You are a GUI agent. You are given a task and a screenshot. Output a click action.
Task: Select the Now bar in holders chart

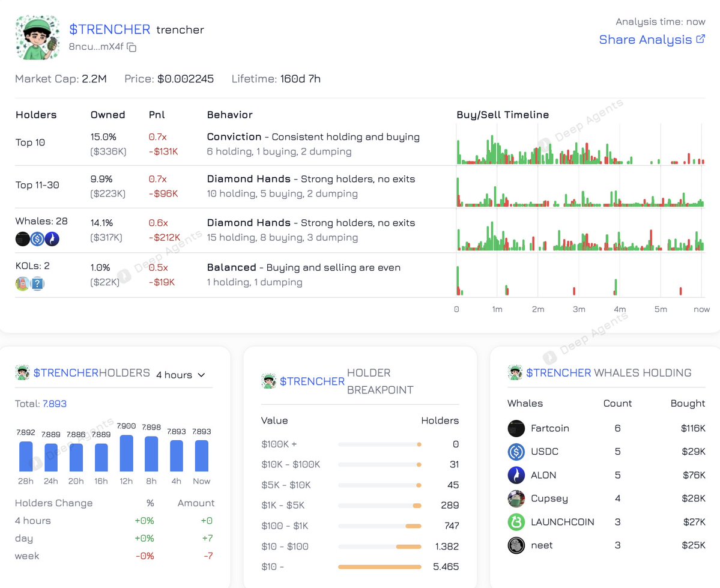(x=202, y=456)
